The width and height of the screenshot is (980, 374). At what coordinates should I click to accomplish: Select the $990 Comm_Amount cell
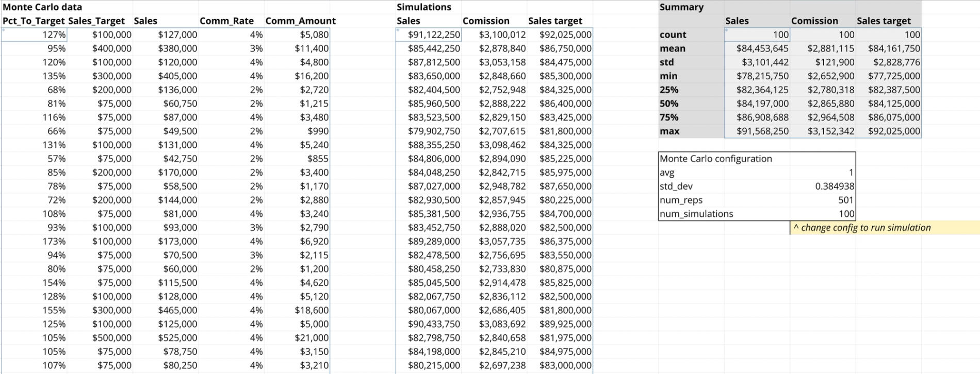click(x=297, y=131)
